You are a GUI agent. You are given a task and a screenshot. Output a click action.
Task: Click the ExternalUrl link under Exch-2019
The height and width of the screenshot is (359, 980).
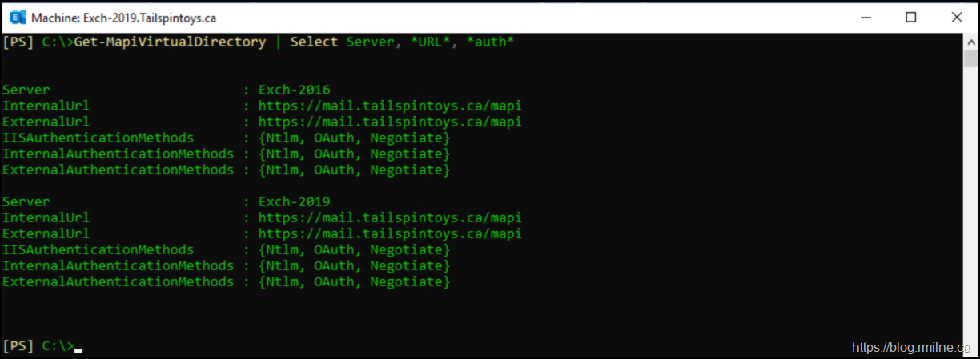pos(390,233)
